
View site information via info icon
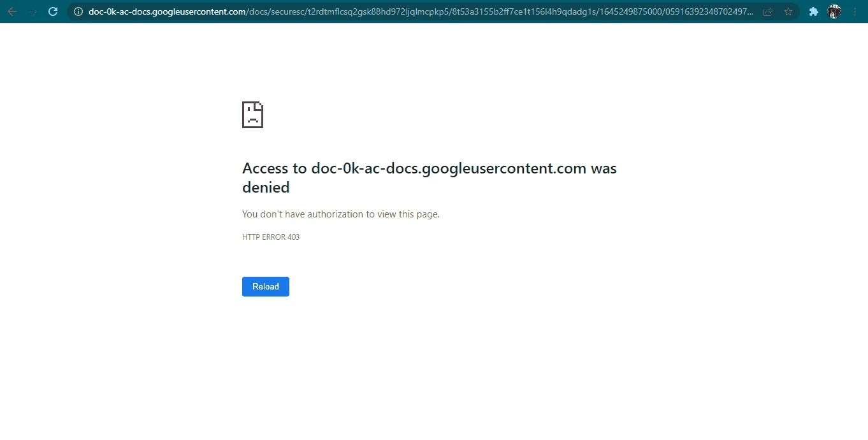pyautogui.click(x=78, y=11)
